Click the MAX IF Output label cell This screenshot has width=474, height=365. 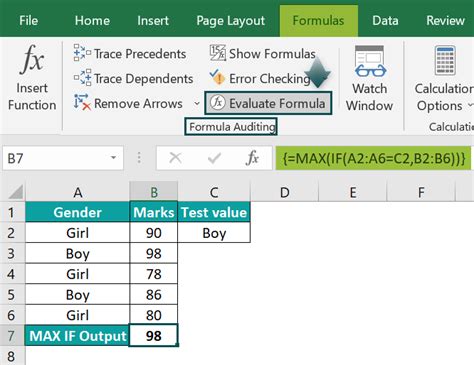coord(78,336)
